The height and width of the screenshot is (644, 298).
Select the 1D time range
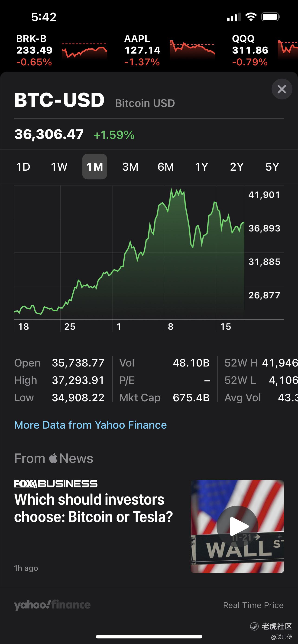pyautogui.click(x=23, y=167)
